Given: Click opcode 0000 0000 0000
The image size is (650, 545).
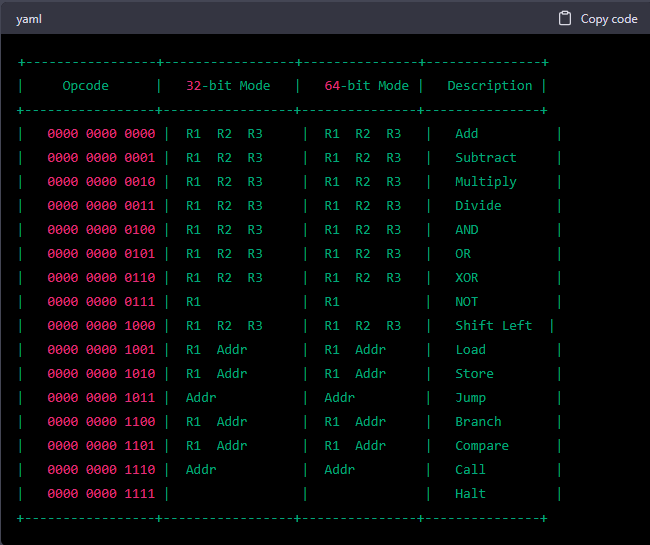Looking at the screenshot, I should [x=101, y=134].
